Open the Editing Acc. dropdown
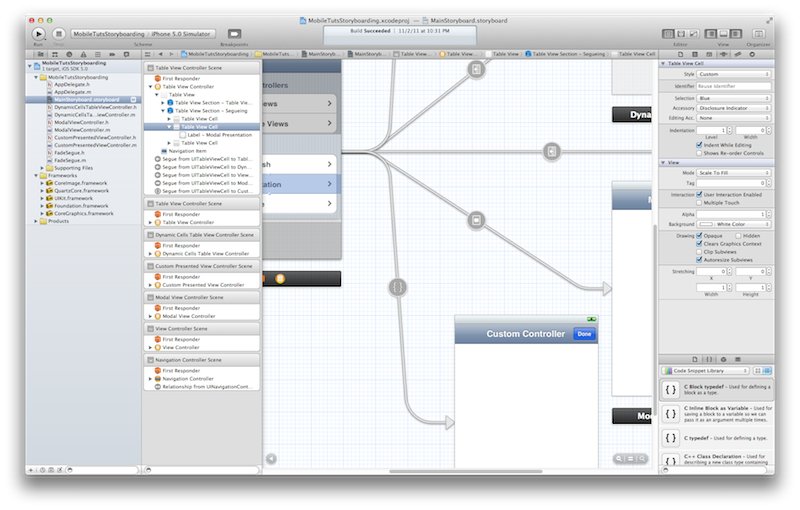The height and width of the screenshot is (510, 800). point(734,118)
